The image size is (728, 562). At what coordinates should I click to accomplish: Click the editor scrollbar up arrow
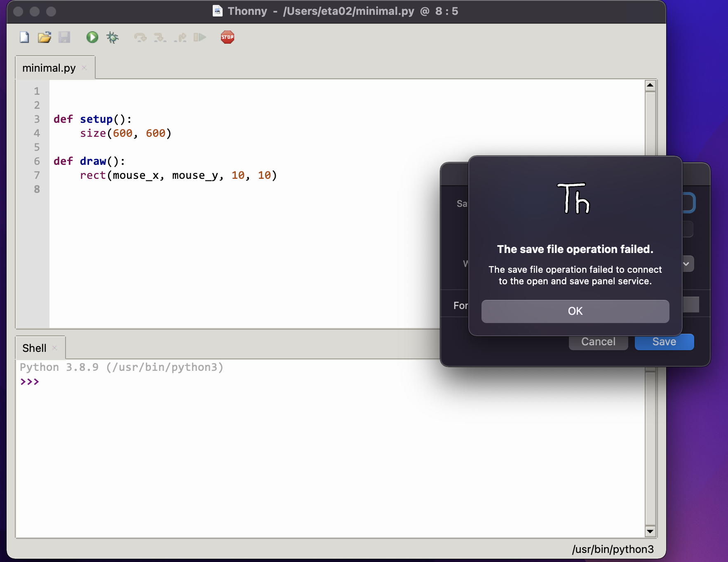point(650,85)
